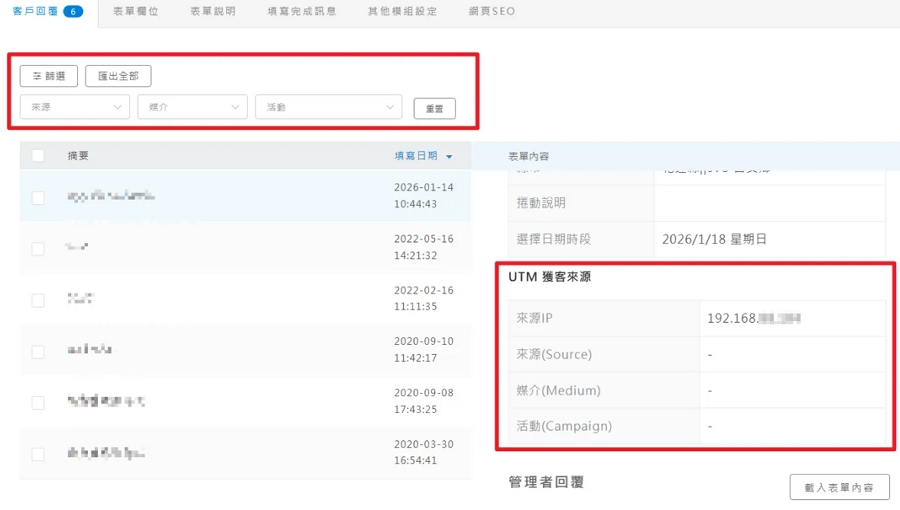Click the badge showing 6 on 客戶回覆
This screenshot has width=900, height=510.
(73, 11)
